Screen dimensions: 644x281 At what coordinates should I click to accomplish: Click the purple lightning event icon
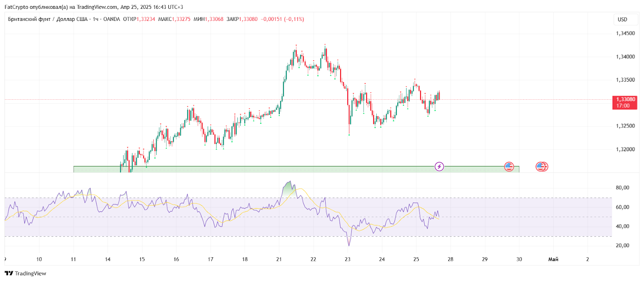tap(439, 166)
